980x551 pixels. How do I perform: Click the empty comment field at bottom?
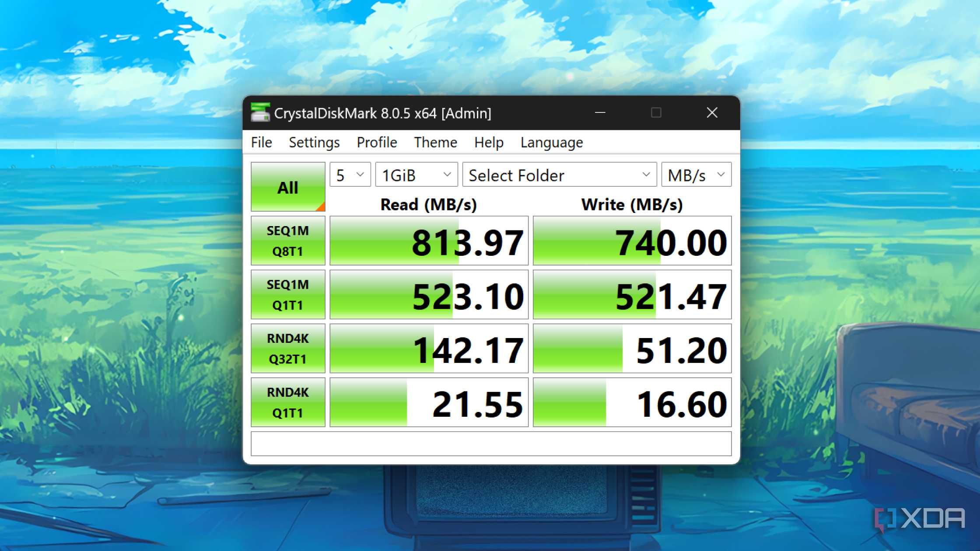491,444
